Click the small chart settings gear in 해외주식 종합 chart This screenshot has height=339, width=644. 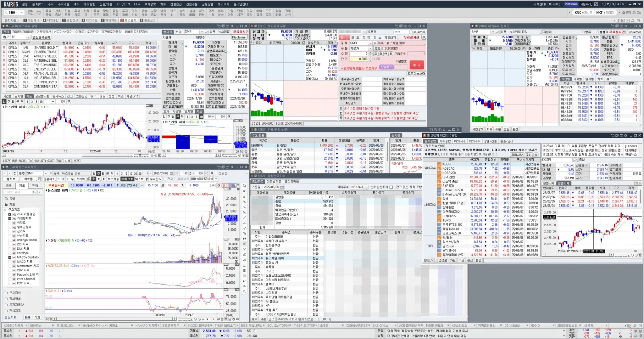[69, 101]
